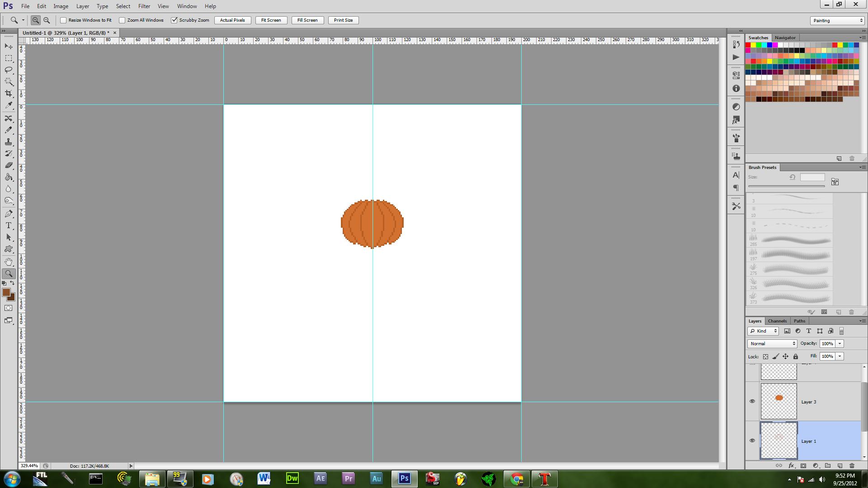The height and width of the screenshot is (488, 868).
Task: Select the Pencil tool
Action: point(9,130)
